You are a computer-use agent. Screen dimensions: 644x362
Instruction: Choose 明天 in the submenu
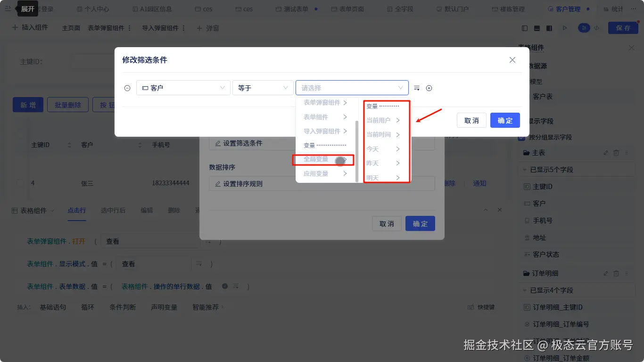384,178
